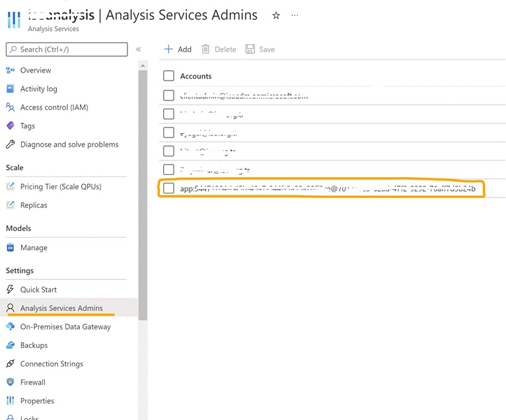Favorite this page with the star icon
The image size is (506, 420).
click(276, 16)
